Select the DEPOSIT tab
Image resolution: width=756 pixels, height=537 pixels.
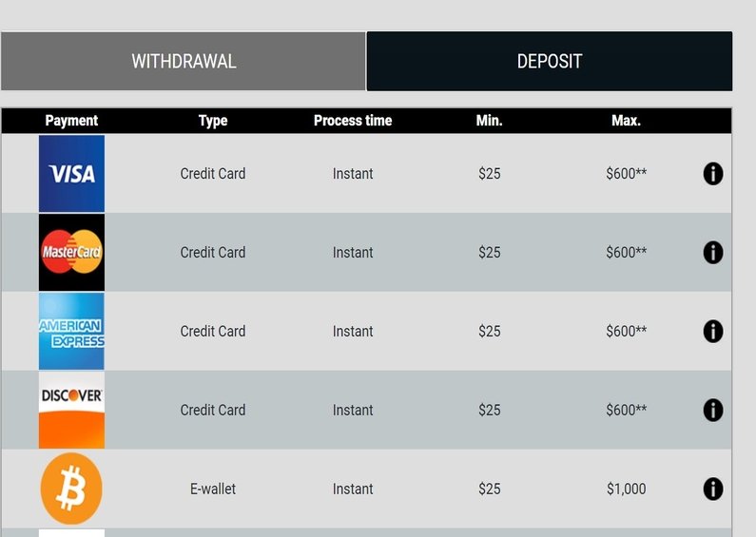(549, 61)
